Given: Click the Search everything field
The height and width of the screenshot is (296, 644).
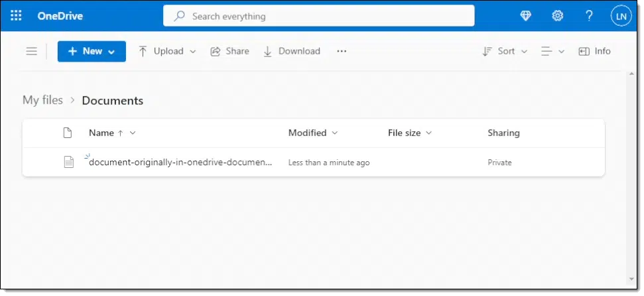Looking at the screenshot, I should (319, 16).
